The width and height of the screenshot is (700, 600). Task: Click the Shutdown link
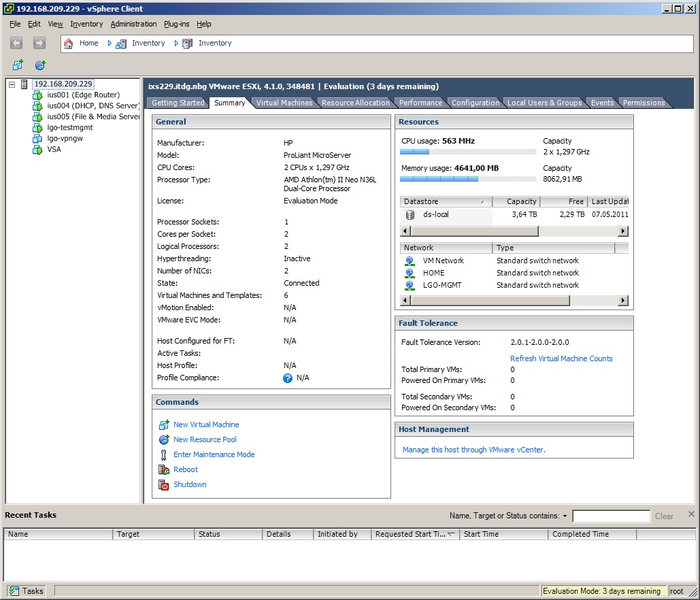(x=190, y=484)
